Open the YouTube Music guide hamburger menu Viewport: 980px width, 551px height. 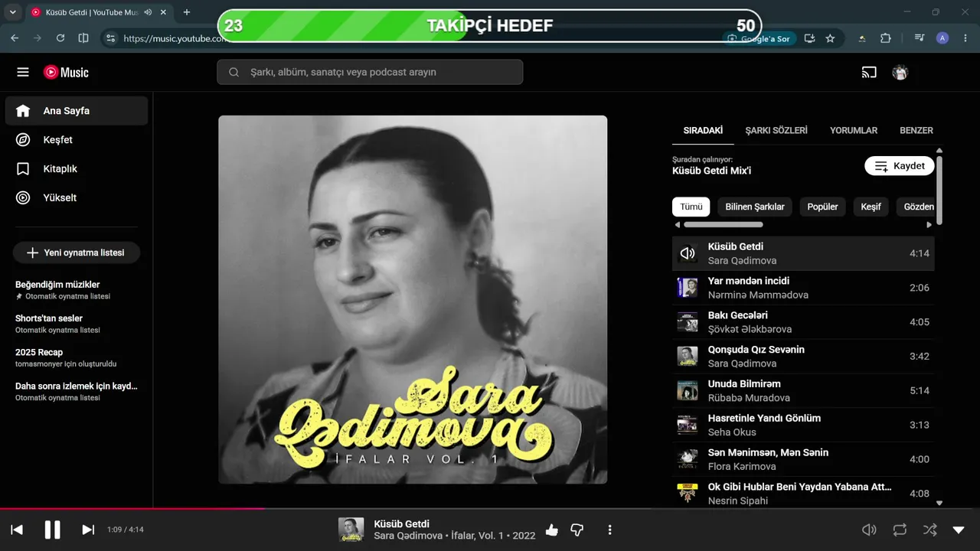click(23, 72)
